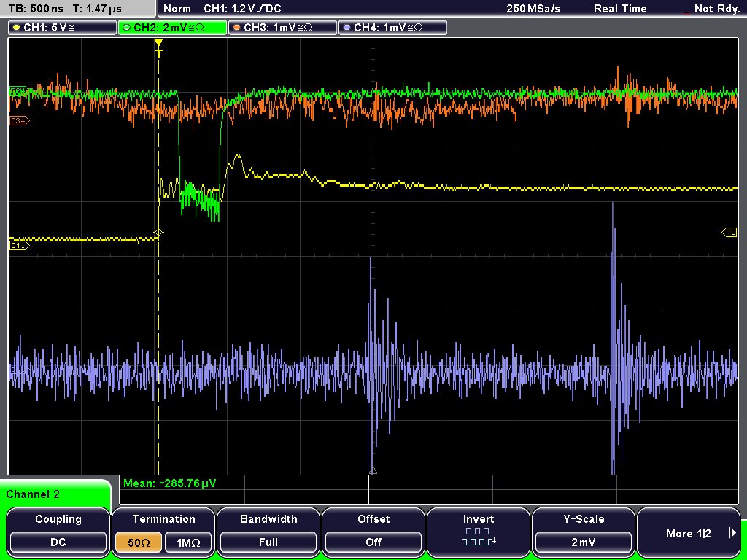Toggle the Invert waveform softkey
Viewport: 747px width, 560px height.
point(479,532)
